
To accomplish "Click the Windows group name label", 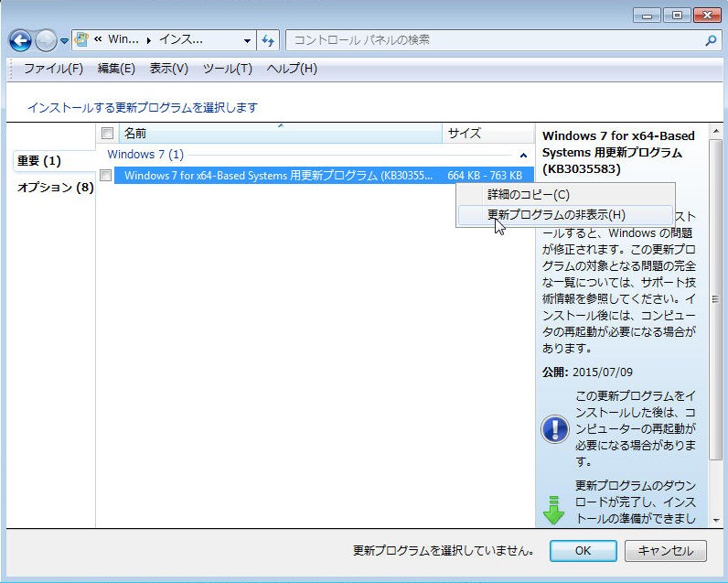I will click(x=145, y=155).
